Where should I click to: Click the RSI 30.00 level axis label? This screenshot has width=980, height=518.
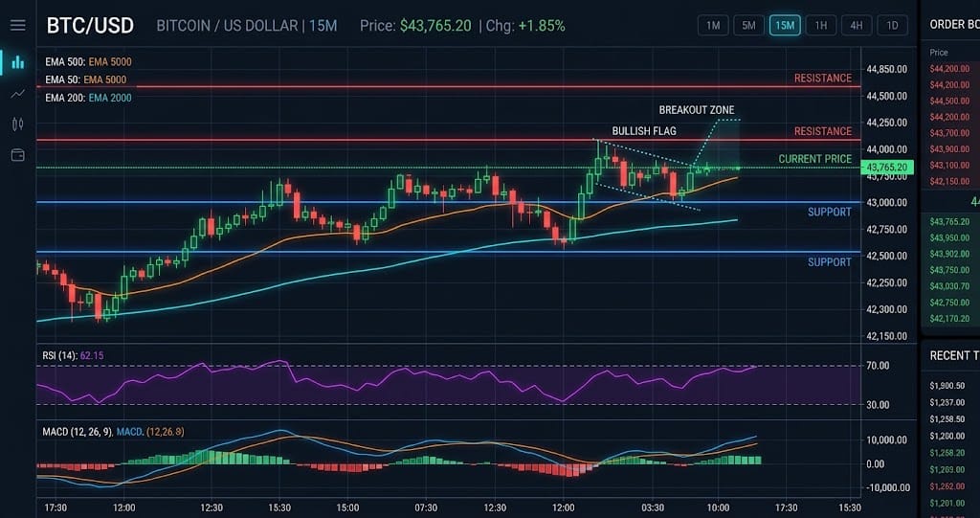tap(877, 405)
